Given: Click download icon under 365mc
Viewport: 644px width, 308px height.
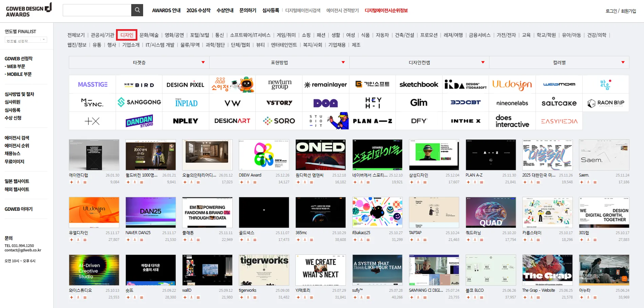Looking at the screenshot, I should pos(305,240).
